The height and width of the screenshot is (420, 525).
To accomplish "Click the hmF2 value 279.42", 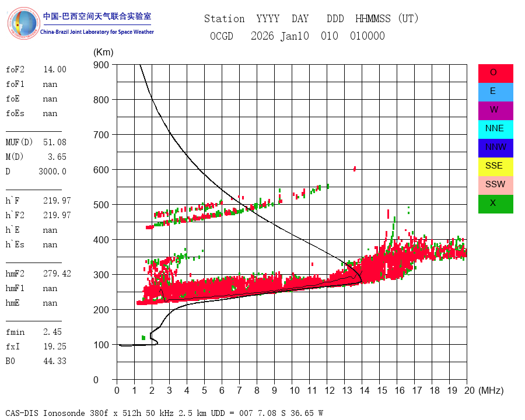I will coord(57,274).
